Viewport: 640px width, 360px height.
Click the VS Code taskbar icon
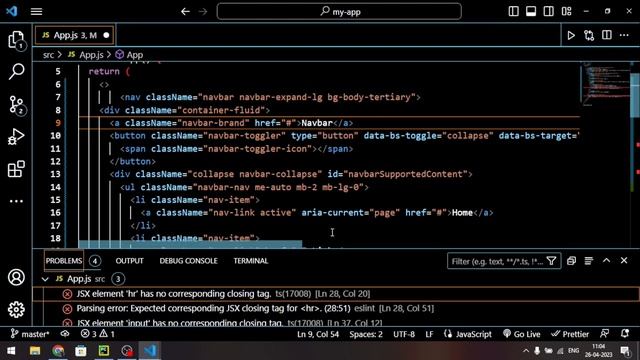pos(150,351)
